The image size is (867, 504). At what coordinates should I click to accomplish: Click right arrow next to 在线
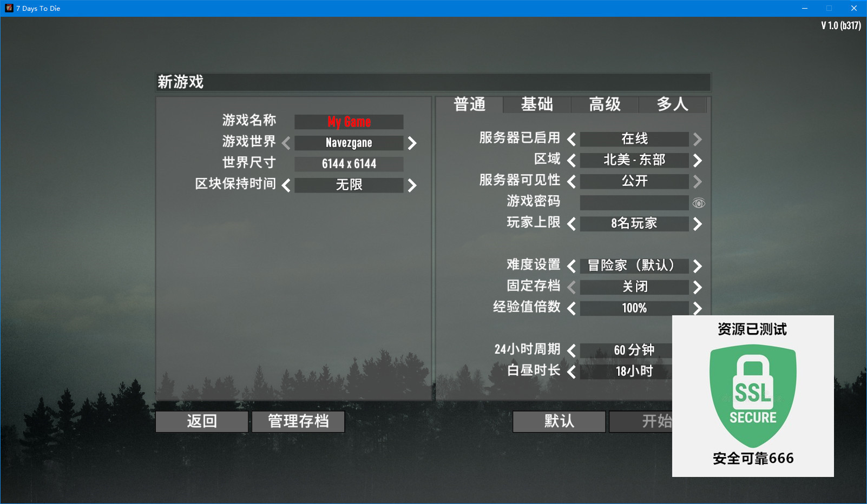[x=698, y=140]
